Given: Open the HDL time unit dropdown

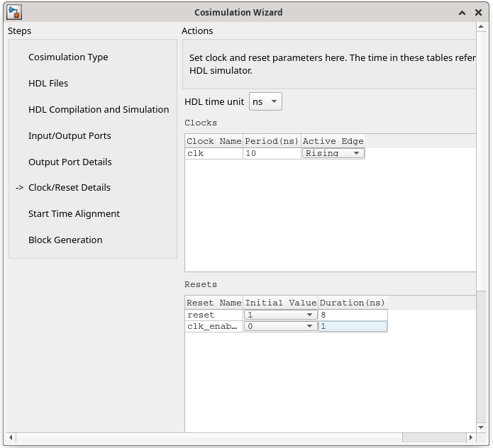Looking at the screenshot, I should 265,101.
